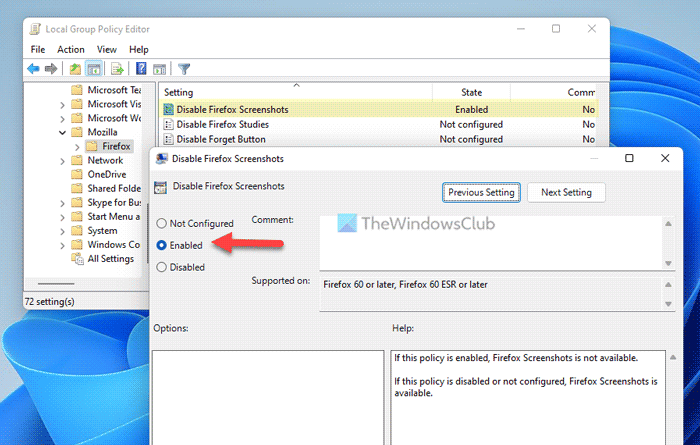
Task: Expand the Start Menu tree node
Action: click(62, 217)
